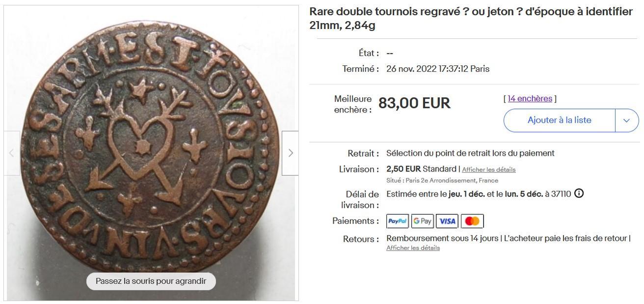Open the 14 enchères bid history link
Screen dimensions: 644x304
tap(530, 99)
